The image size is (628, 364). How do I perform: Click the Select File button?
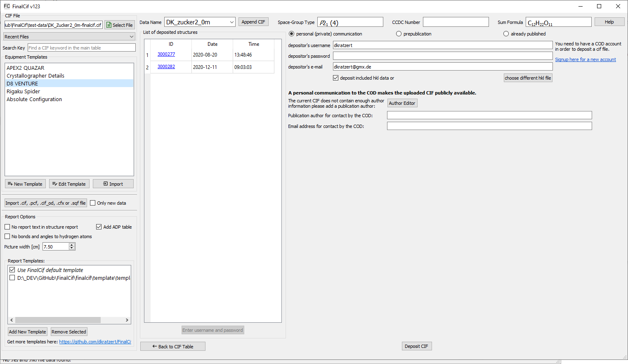click(119, 25)
